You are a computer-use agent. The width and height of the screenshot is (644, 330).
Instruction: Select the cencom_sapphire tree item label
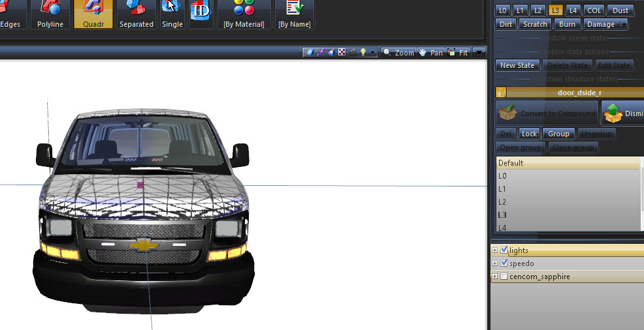click(x=539, y=277)
